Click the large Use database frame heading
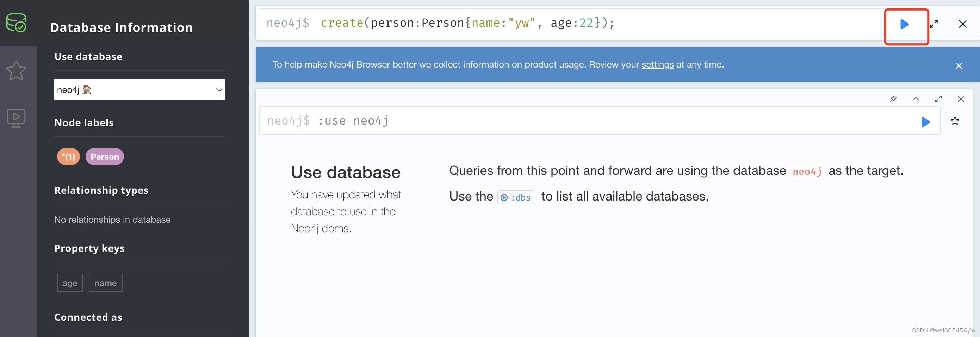Viewport: 980px width, 337px height. click(346, 172)
